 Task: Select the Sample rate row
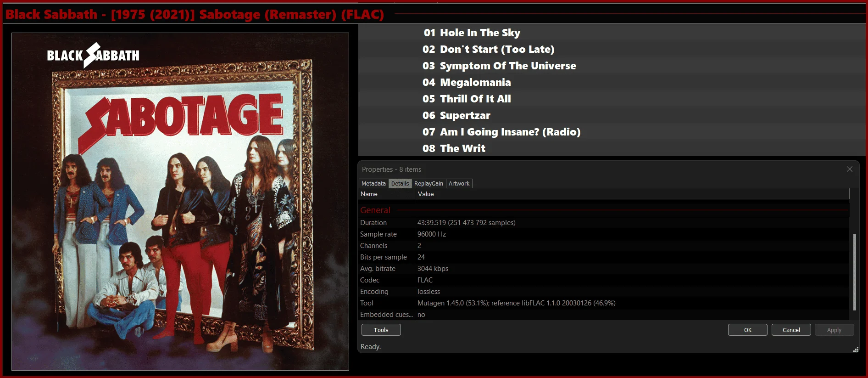(x=604, y=234)
